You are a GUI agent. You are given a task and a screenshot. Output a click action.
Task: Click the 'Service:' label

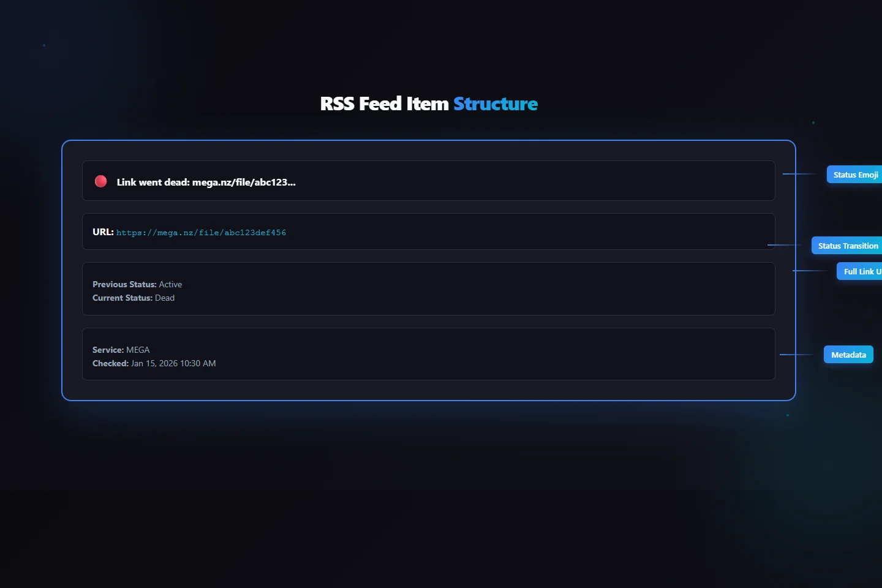108,350
